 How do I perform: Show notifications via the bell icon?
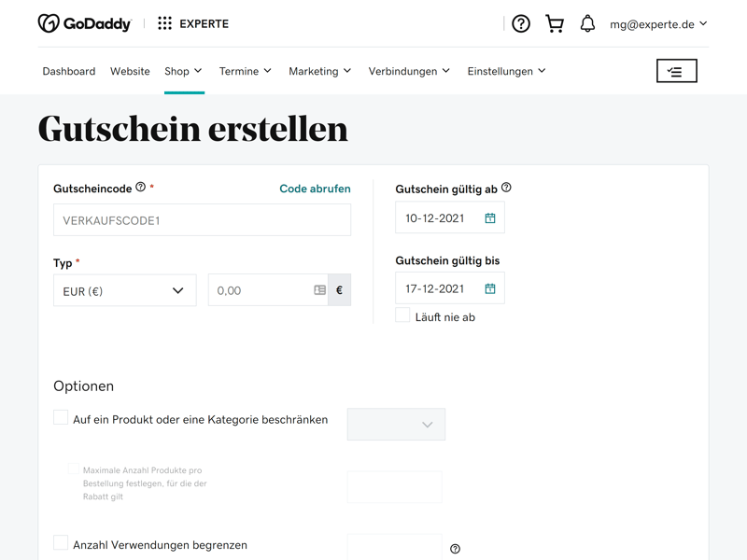pyautogui.click(x=587, y=24)
